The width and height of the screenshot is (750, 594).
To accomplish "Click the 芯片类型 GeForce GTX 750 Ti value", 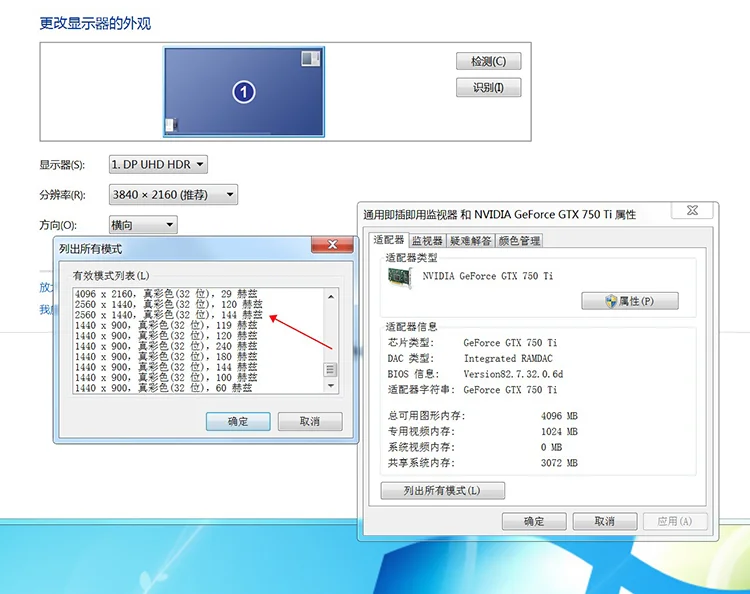I will [x=510, y=343].
